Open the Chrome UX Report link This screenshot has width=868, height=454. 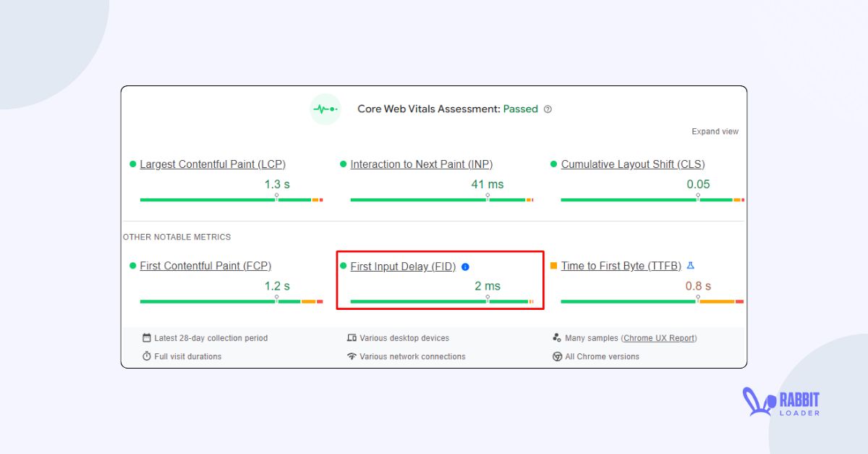point(659,337)
